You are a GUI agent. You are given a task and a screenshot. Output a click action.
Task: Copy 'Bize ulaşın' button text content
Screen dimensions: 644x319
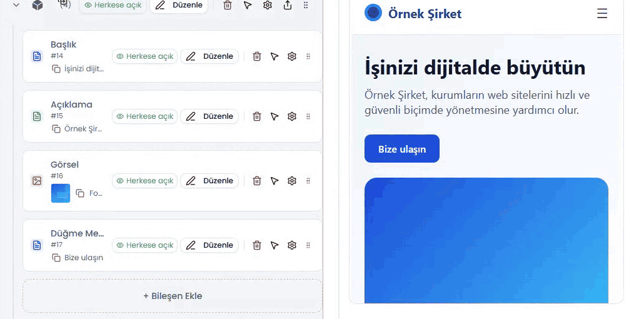56,258
